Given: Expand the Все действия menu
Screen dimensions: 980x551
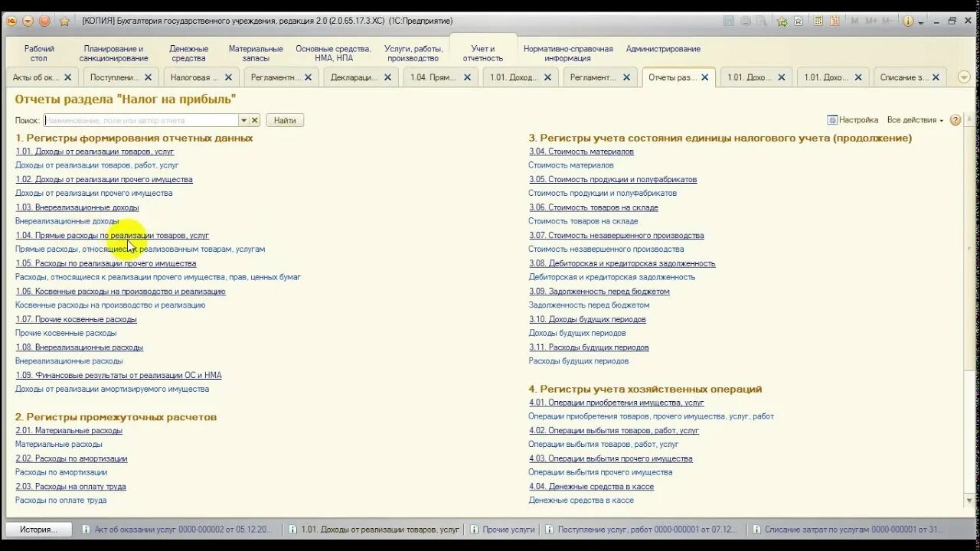Looking at the screenshot, I should pos(915,120).
